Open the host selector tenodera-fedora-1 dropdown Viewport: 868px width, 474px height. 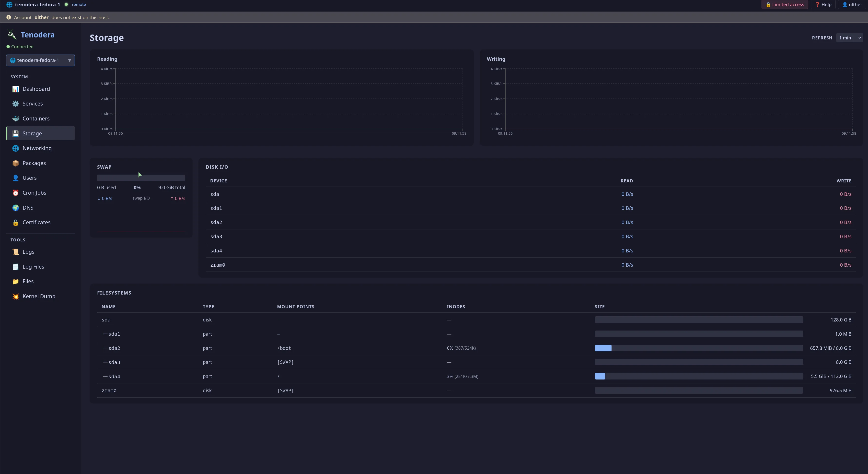[x=40, y=60]
